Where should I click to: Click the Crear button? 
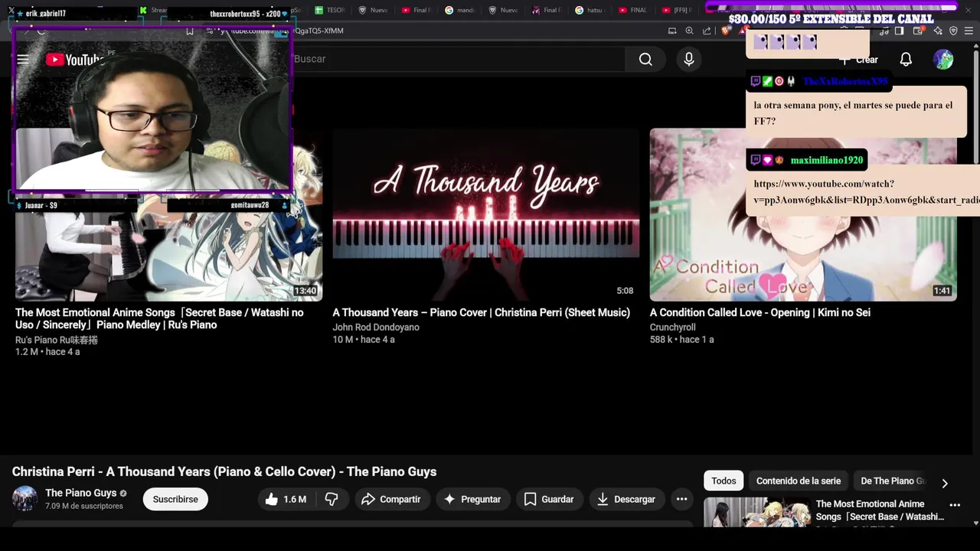click(x=858, y=60)
